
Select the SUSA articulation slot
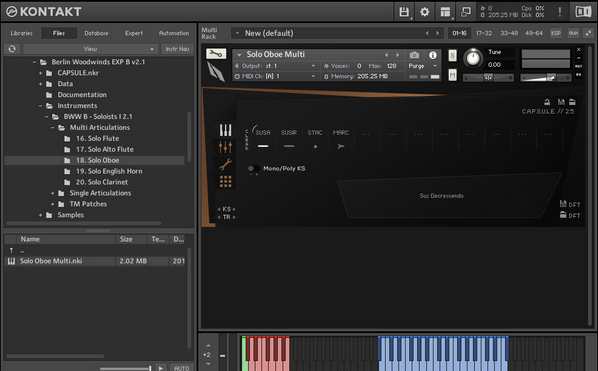(263, 140)
